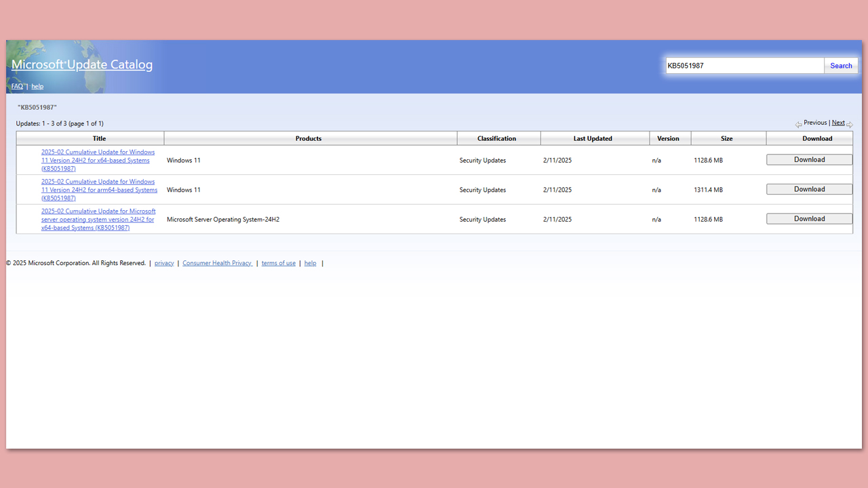Click the Microsoft Update Catalog title link
This screenshot has height=488, width=868.
click(82, 64)
